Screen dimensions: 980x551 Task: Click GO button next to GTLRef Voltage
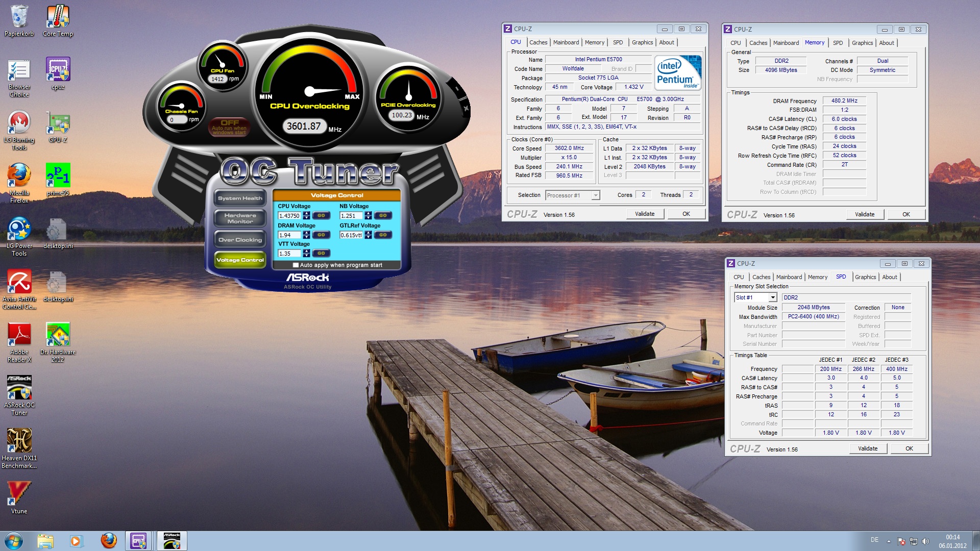tap(383, 235)
